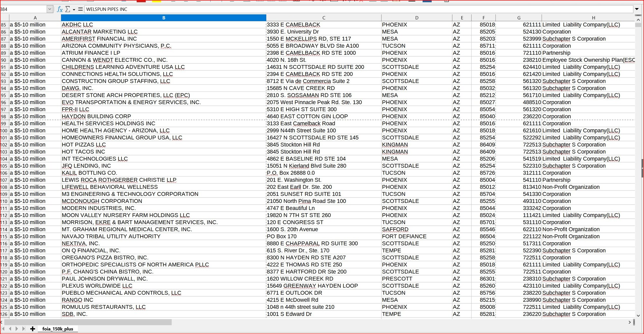Open the Function Wizard (fx) icon
Screen dimensions: 644x334
point(60,9)
